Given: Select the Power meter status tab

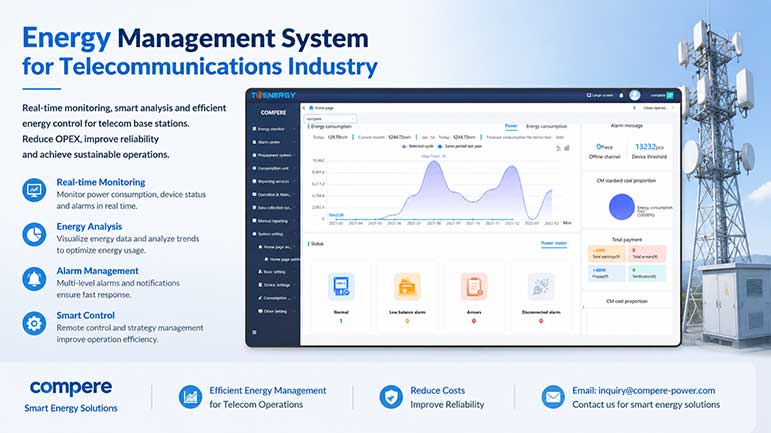Looking at the screenshot, I should [x=554, y=243].
